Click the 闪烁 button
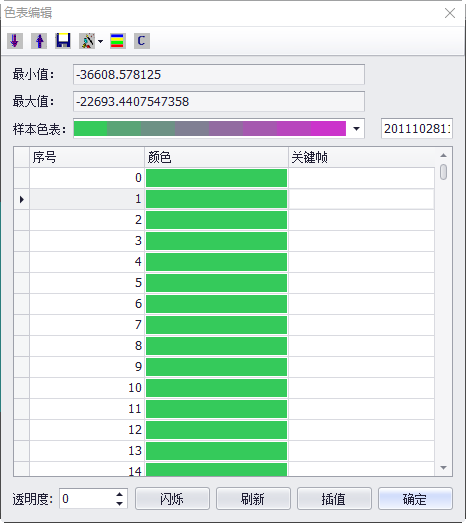This screenshot has width=466, height=523. coord(172,499)
